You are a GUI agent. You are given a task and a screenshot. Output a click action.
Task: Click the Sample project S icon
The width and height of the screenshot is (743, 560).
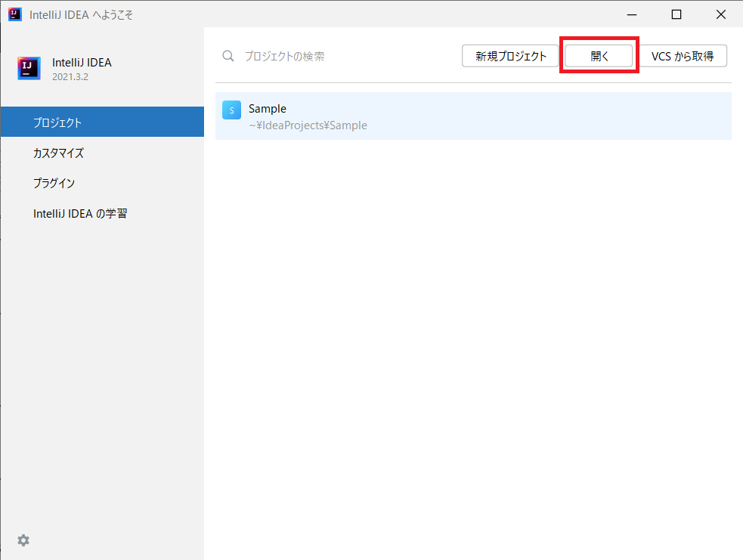[x=232, y=110]
